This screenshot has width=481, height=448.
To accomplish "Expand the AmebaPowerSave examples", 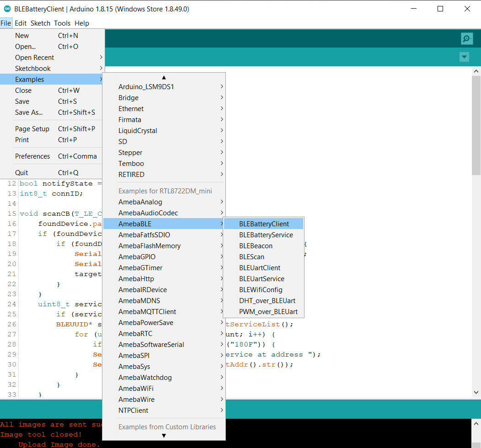I will click(164, 323).
